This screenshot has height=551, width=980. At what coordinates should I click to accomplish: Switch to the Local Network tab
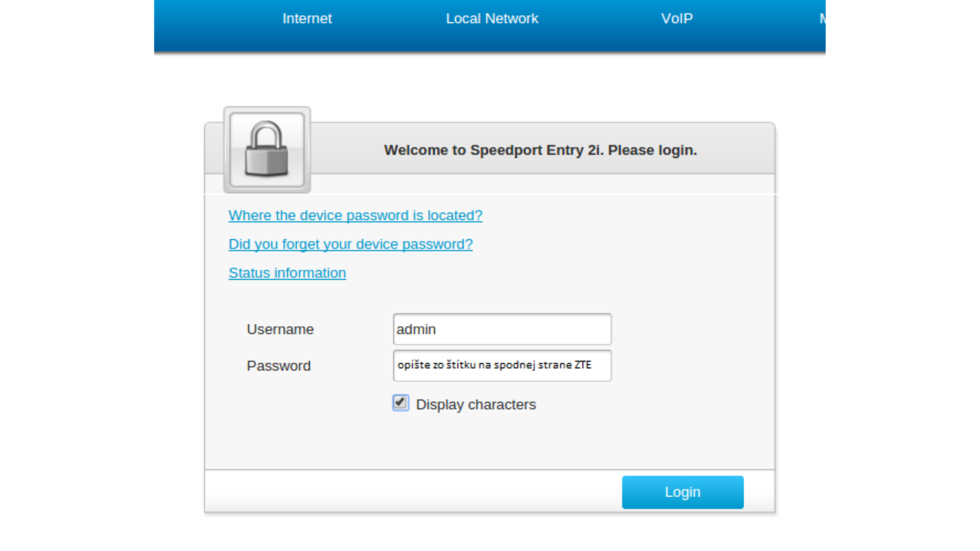click(492, 19)
